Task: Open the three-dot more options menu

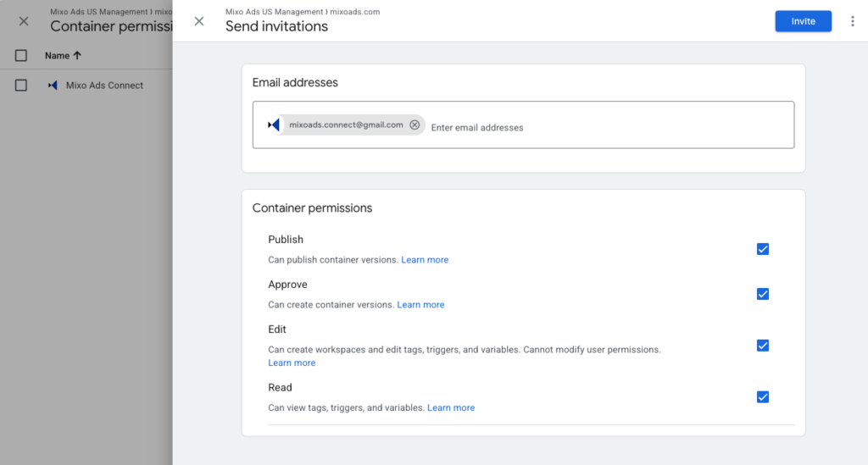Action: click(x=853, y=21)
